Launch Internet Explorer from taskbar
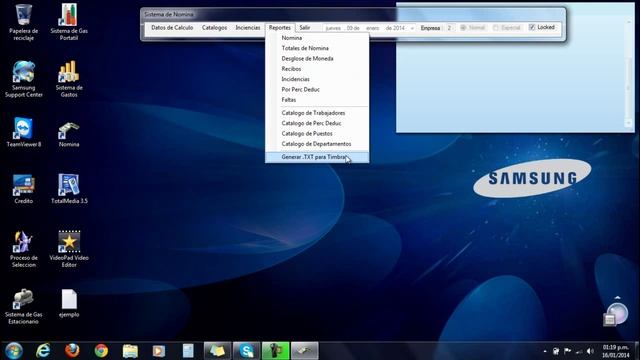640x360 pixels. [x=43, y=351]
